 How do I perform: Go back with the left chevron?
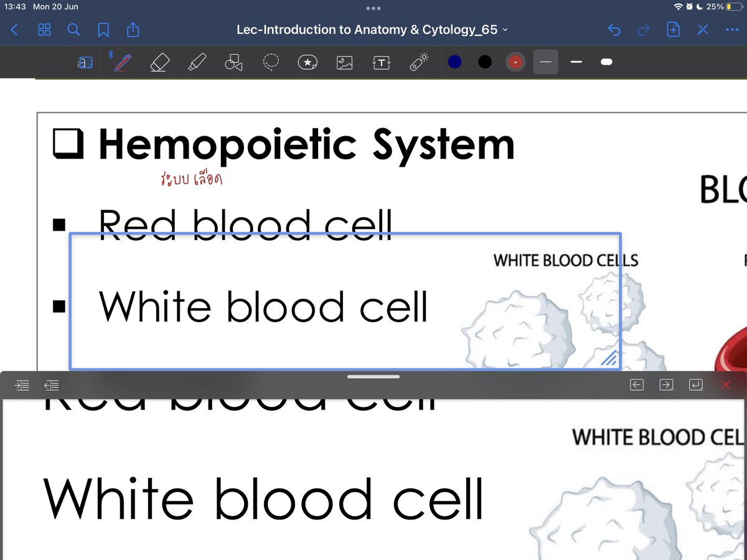15,30
